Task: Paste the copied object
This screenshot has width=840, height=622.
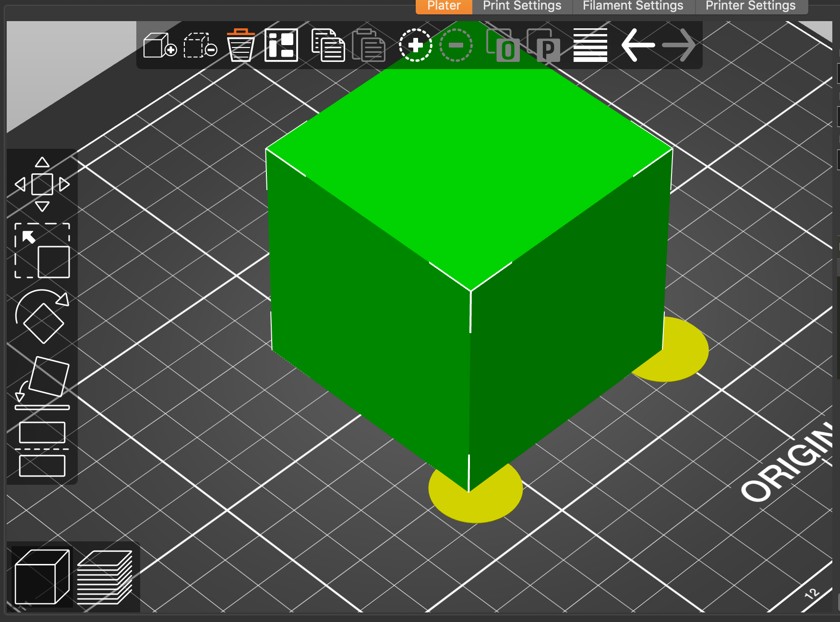Action: 369,46
